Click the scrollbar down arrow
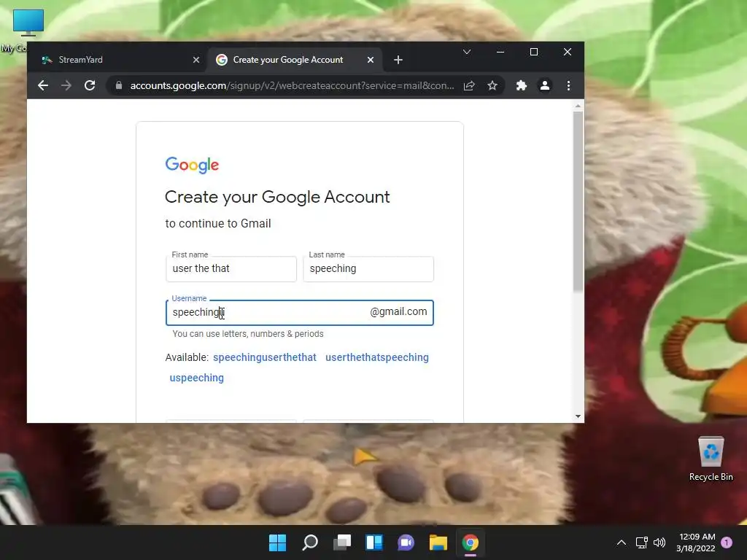Image resolution: width=747 pixels, height=560 pixels. pos(578,416)
